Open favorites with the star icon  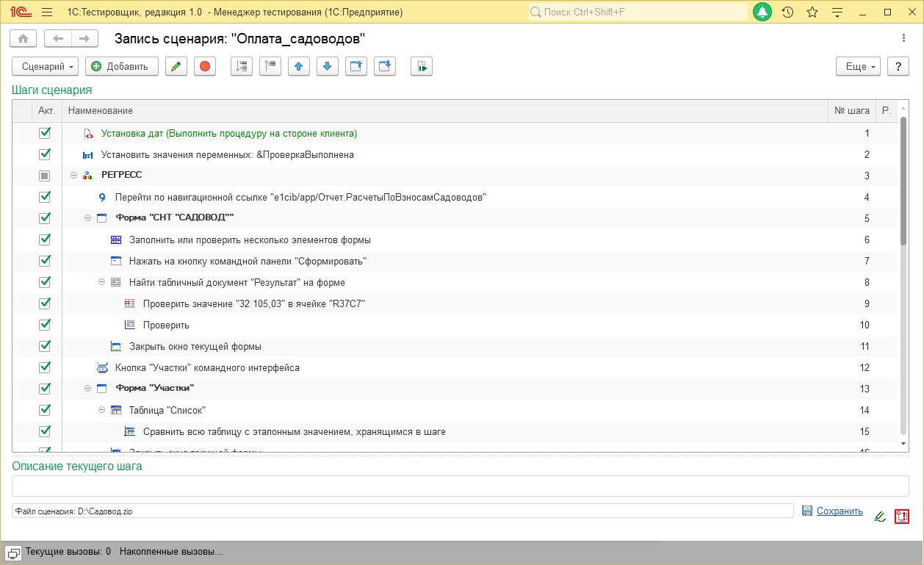[812, 12]
